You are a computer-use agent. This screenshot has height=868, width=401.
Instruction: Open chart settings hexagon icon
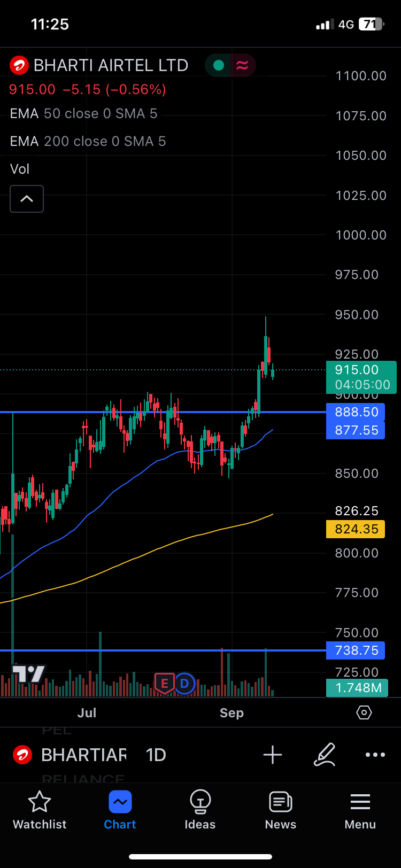[364, 712]
